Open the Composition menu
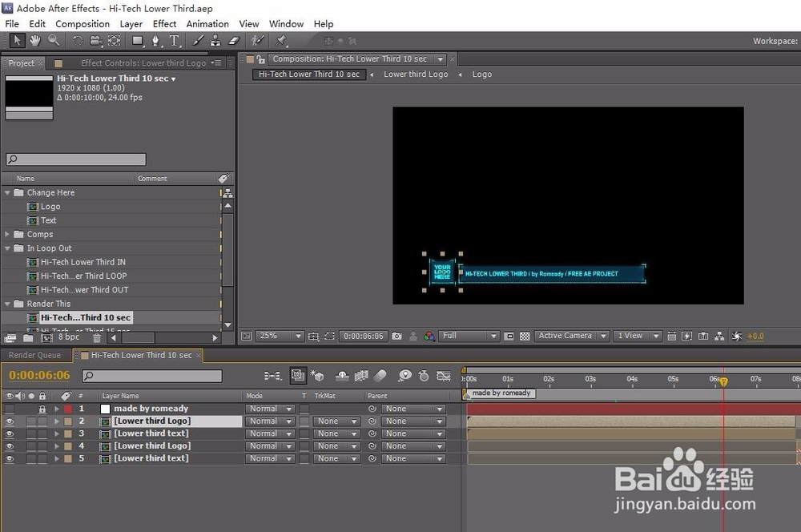 coord(83,23)
